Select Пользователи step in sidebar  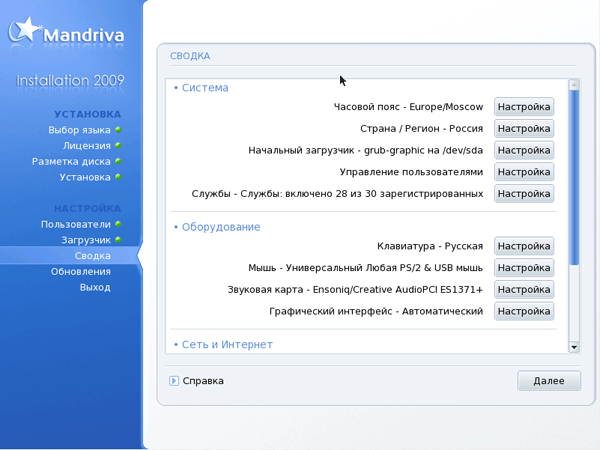76,224
